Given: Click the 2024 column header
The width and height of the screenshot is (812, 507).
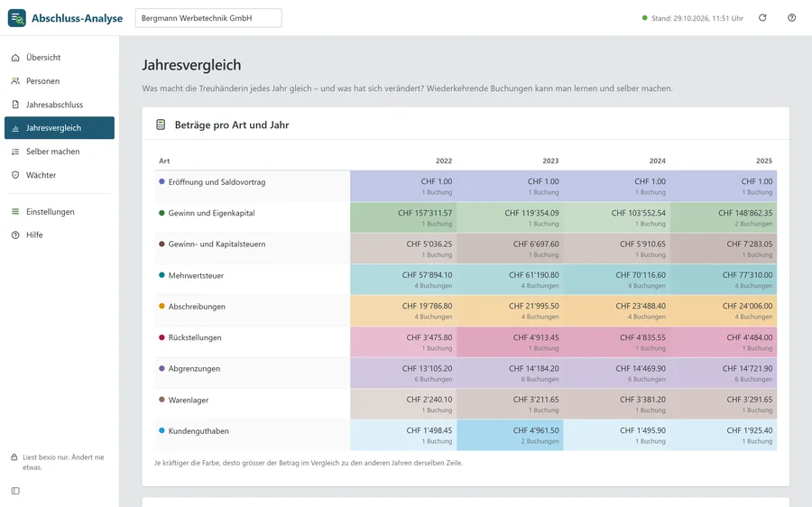Looking at the screenshot, I should 658,161.
